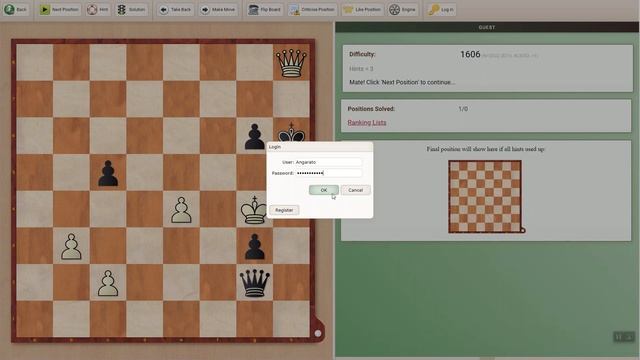Show the Solution via toolbar
Image resolution: width=640 pixels, height=360 pixels.
[x=132, y=9]
